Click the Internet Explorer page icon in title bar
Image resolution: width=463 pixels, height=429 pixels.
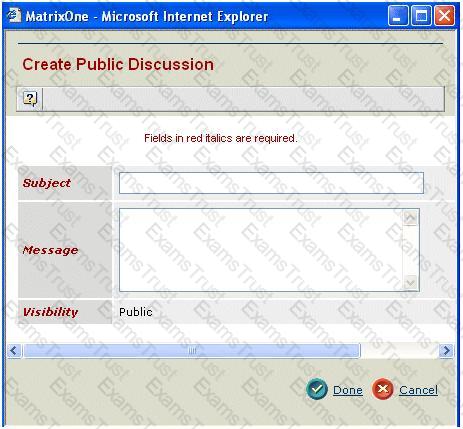[14, 15]
